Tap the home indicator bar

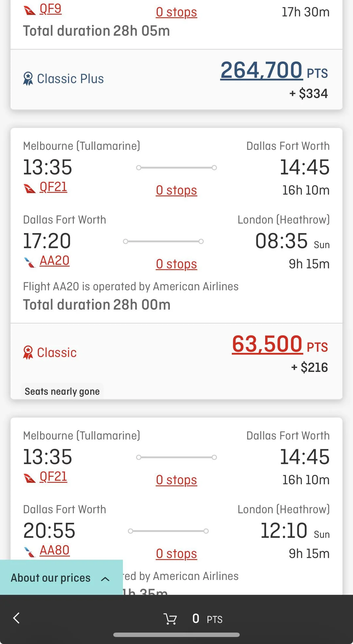(176, 635)
